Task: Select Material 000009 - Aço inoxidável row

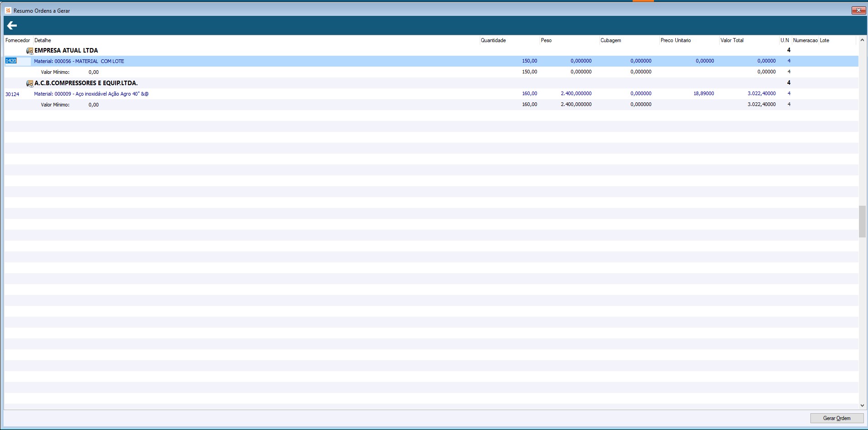Action: coord(431,94)
